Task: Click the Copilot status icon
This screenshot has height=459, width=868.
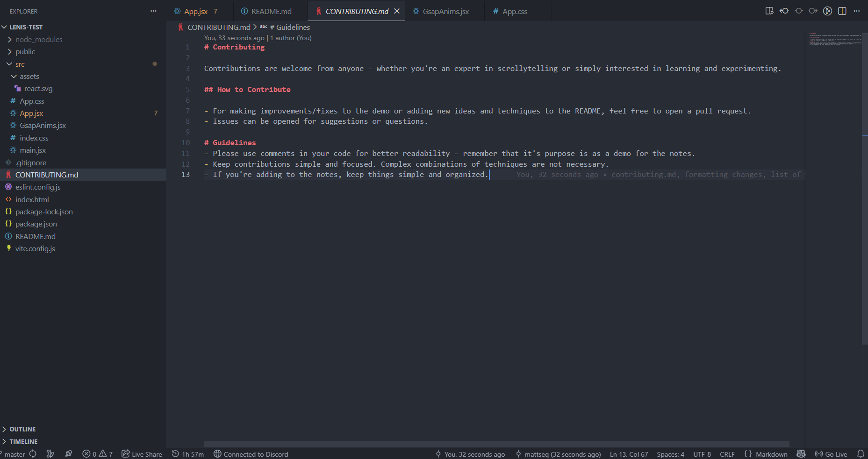Action: 801,454
